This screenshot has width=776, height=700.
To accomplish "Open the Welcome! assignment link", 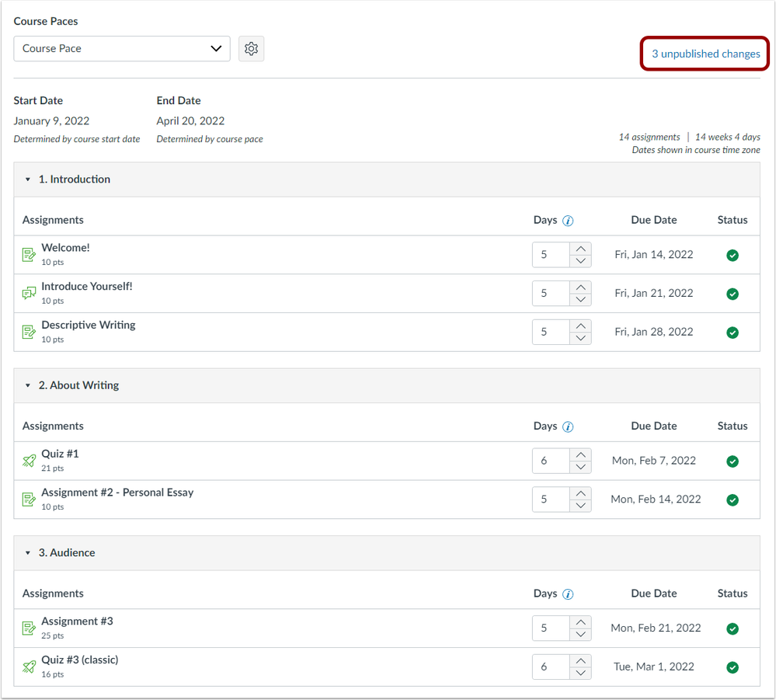I will [x=65, y=248].
